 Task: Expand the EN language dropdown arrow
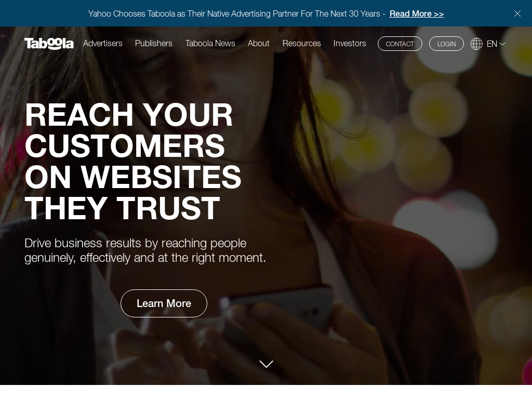[502, 44]
